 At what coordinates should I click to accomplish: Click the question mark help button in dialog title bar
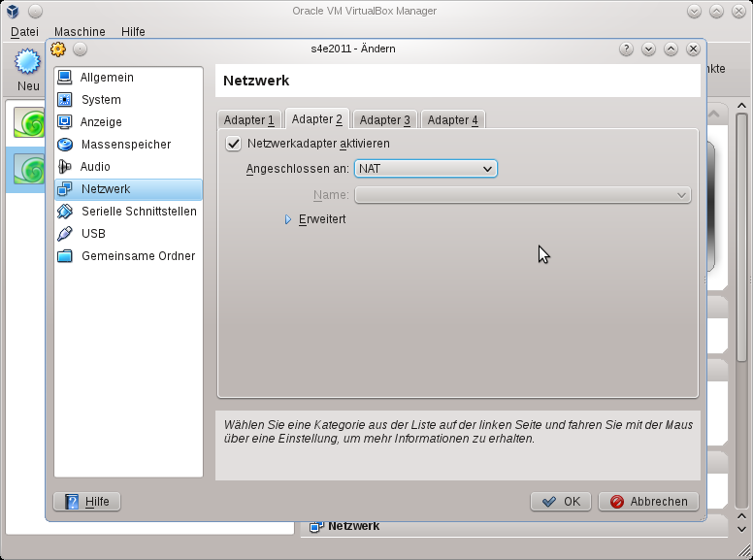[626, 49]
